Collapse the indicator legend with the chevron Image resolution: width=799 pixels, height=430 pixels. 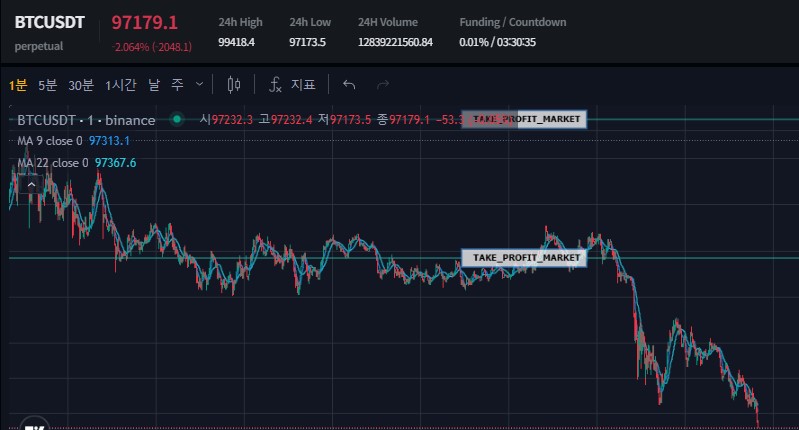click(x=31, y=184)
